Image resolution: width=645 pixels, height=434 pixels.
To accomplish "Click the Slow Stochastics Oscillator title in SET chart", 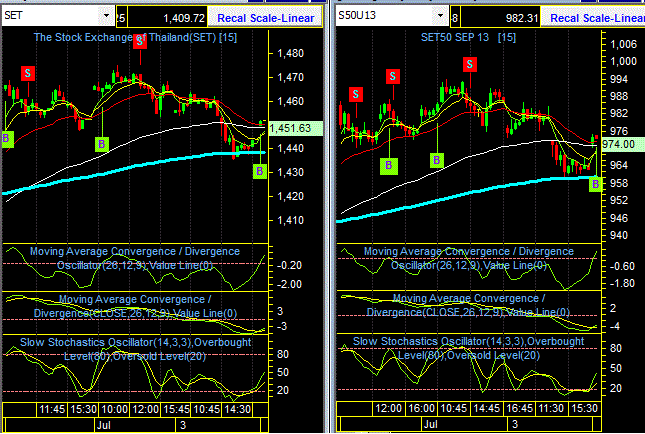I will [x=135, y=349].
